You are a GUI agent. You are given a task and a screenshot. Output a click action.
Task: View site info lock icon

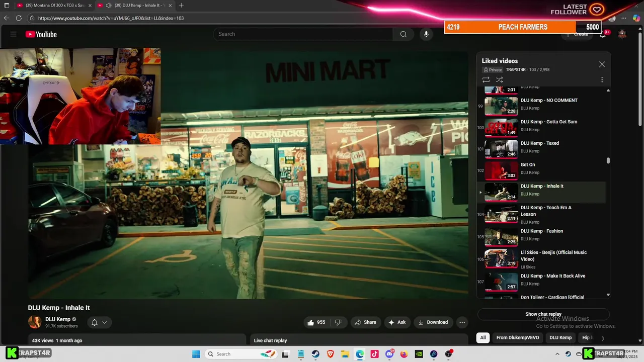pyautogui.click(x=32, y=18)
